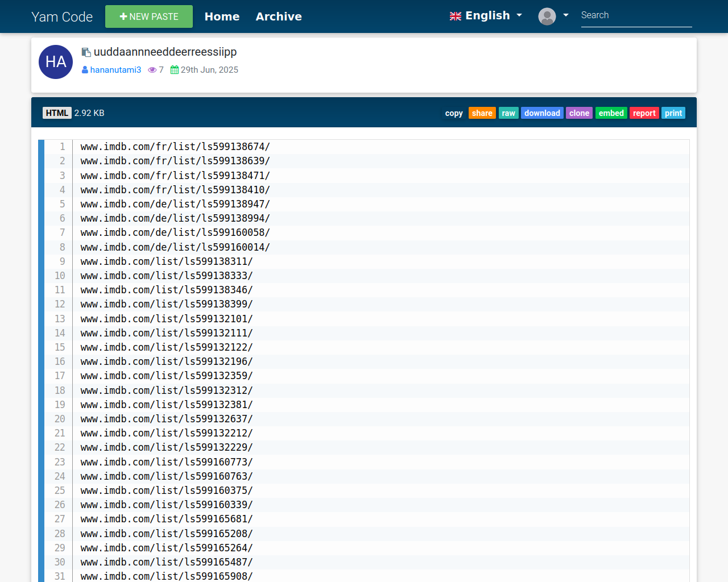Select line www.imdb.com/list/ls599132101/
Viewport: 728px width, 582px height.
click(167, 319)
